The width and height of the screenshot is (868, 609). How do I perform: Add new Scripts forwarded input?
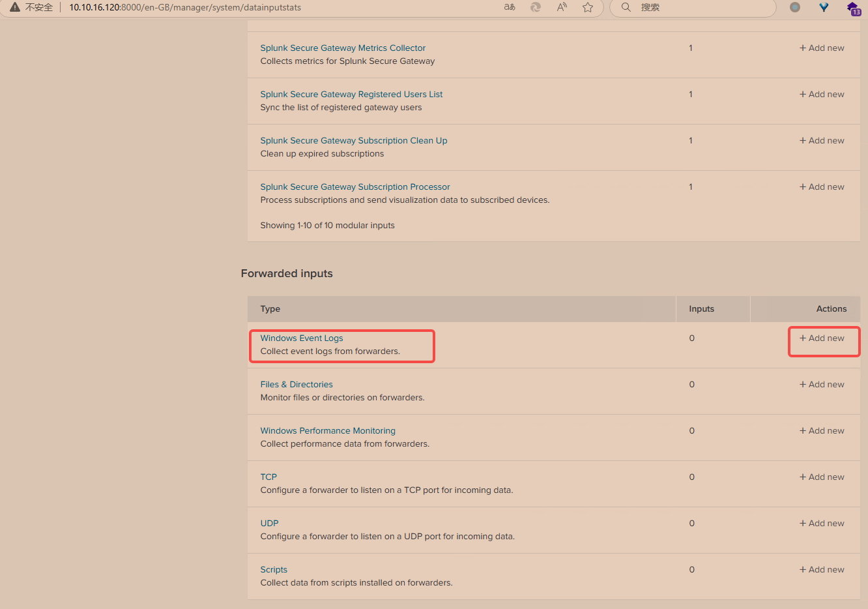pyautogui.click(x=822, y=570)
